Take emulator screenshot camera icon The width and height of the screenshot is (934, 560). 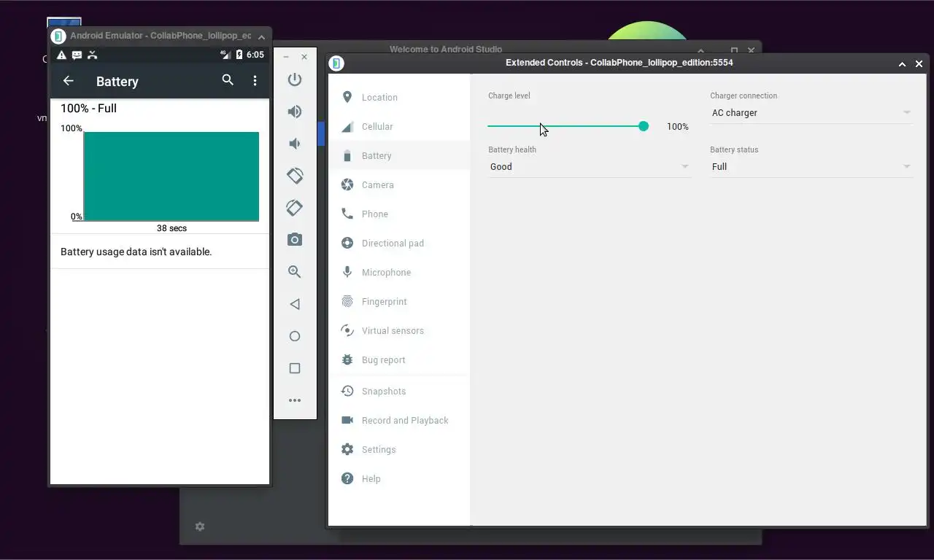(x=295, y=240)
